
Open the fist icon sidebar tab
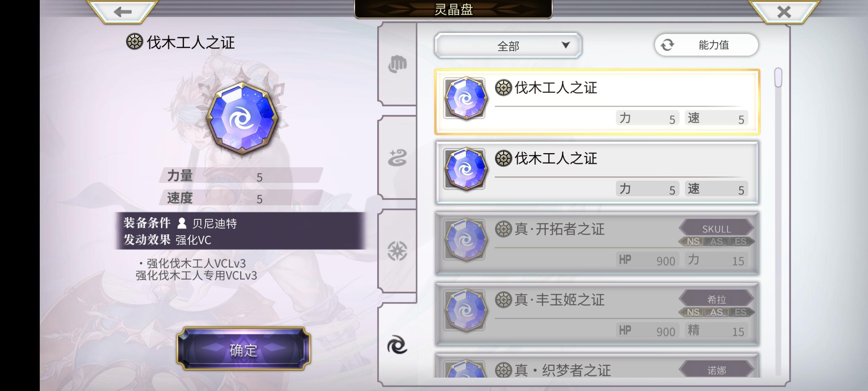coord(397,64)
